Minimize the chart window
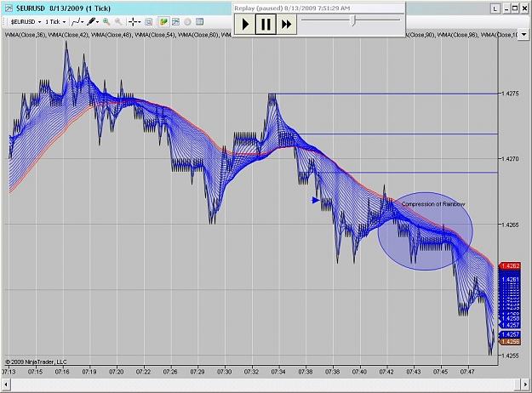The height and width of the screenshot is (393, 532). click(506, 9)
